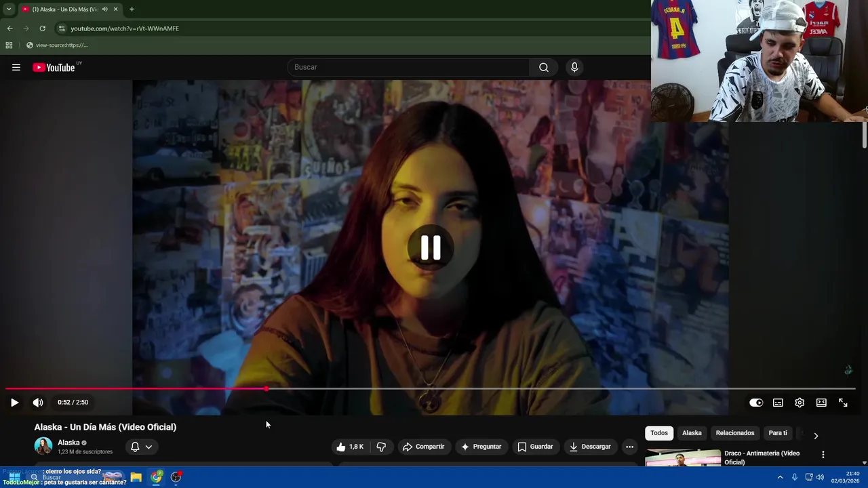The height and width of the screenshot is (488, 868).
Task: Open the Draco - Antimateria video thumbnail
Action: coord(683,458)
